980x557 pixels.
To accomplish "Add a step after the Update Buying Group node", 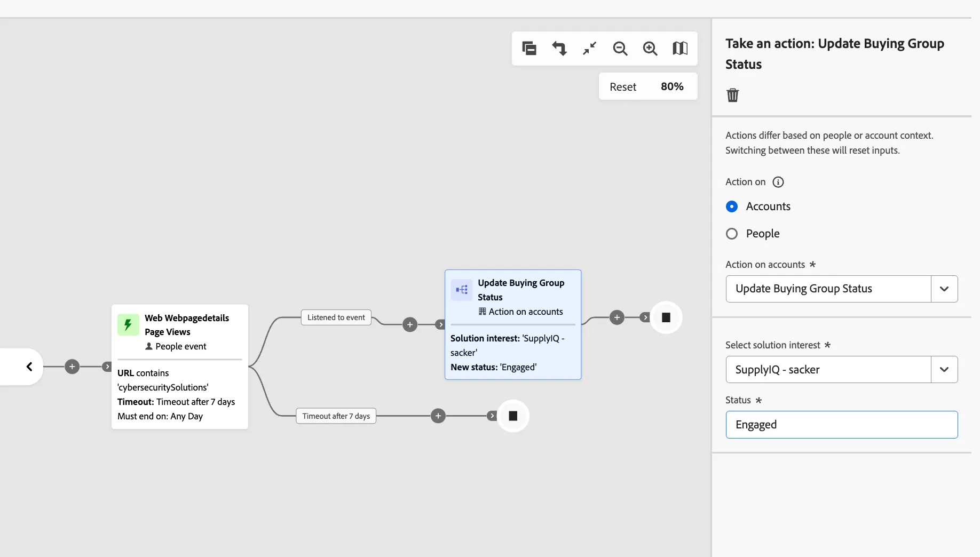I will tap(617, 317).
